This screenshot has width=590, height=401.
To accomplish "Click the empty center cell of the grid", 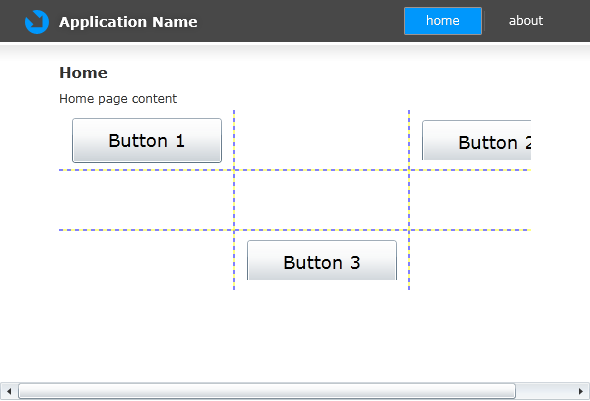I will 321,200.
